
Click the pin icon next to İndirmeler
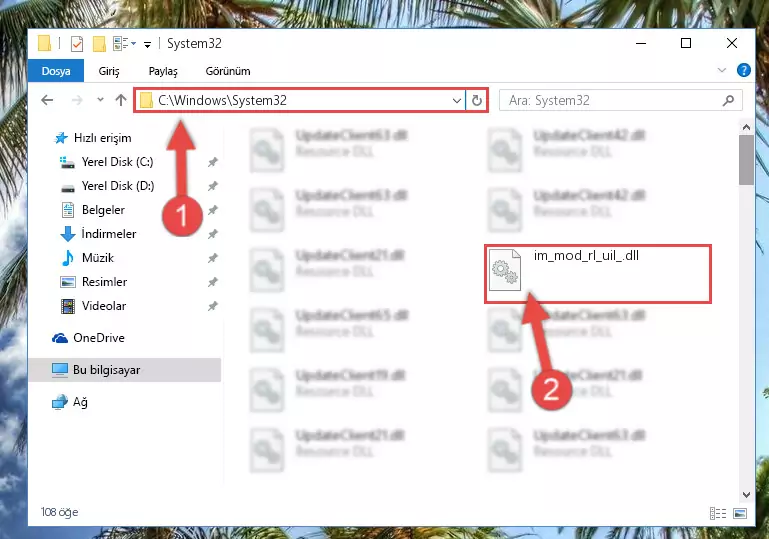[x=212, y=234]
